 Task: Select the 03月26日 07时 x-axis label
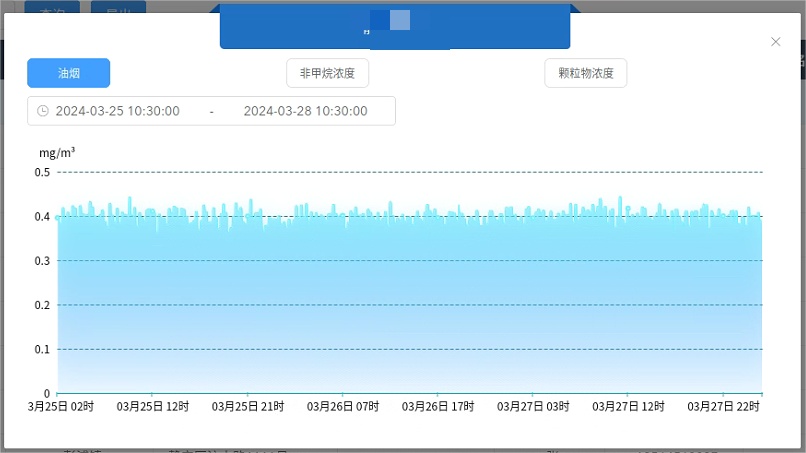[343, 407]
